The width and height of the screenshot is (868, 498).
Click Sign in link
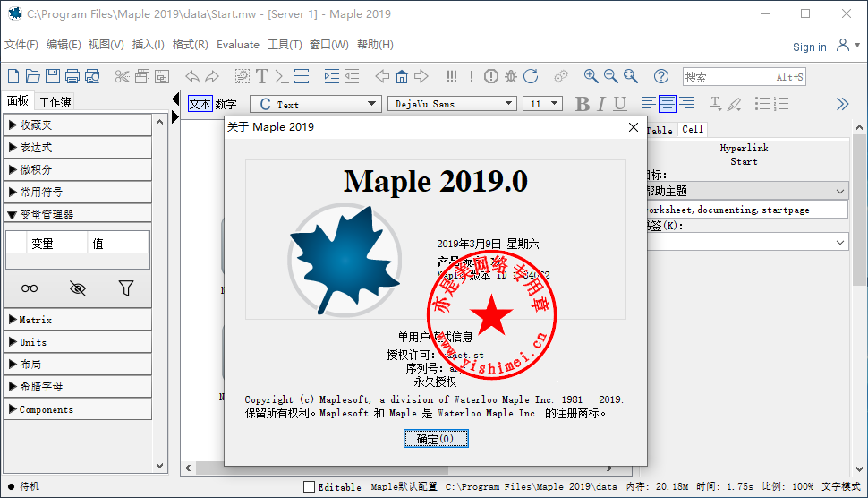click(x=809, y=47)
